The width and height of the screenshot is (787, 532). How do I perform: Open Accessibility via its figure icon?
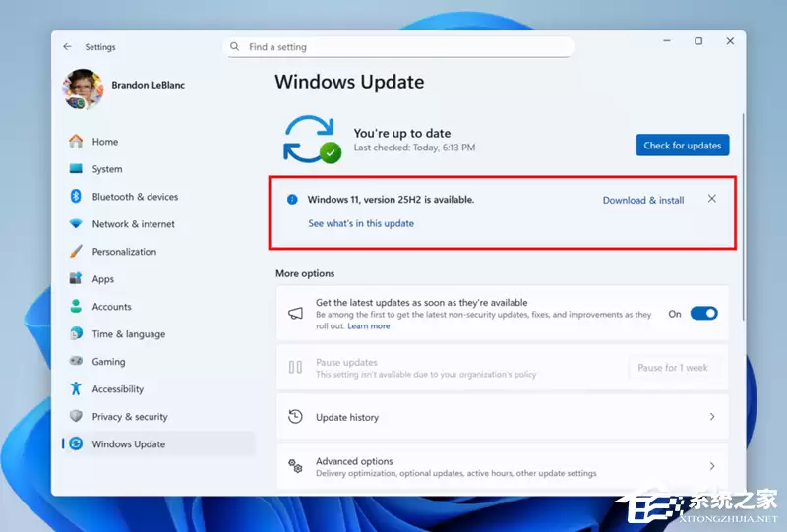click(x=76, y=389)
